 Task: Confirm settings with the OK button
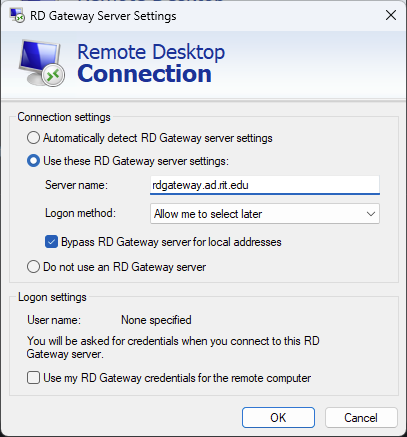(x=278, y=417)
